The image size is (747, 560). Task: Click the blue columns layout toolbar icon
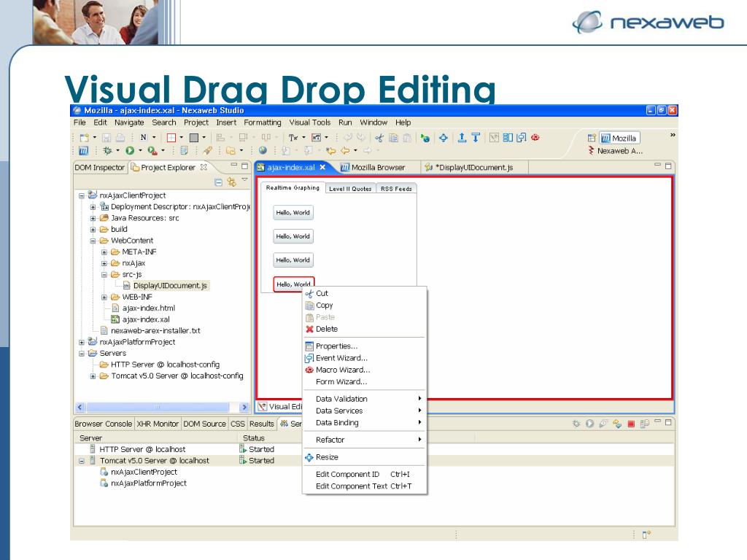(x=508, y=138)
